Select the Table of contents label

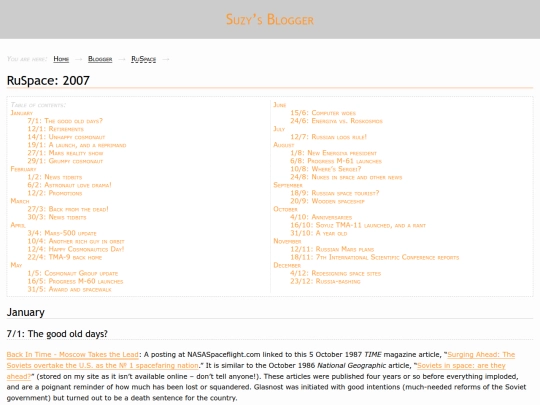click(x=38, y=105)
